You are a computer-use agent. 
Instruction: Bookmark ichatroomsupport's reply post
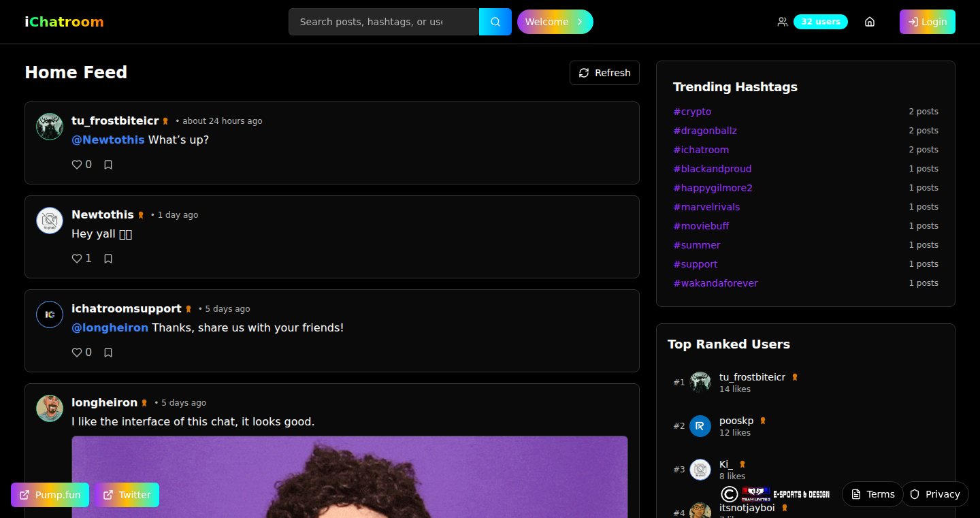point(108,353)
